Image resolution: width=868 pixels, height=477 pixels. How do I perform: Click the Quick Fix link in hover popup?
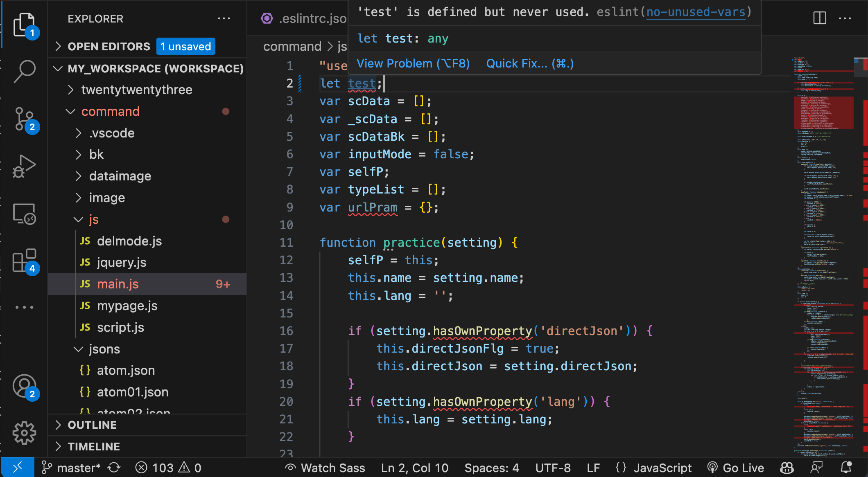point(530,63)
